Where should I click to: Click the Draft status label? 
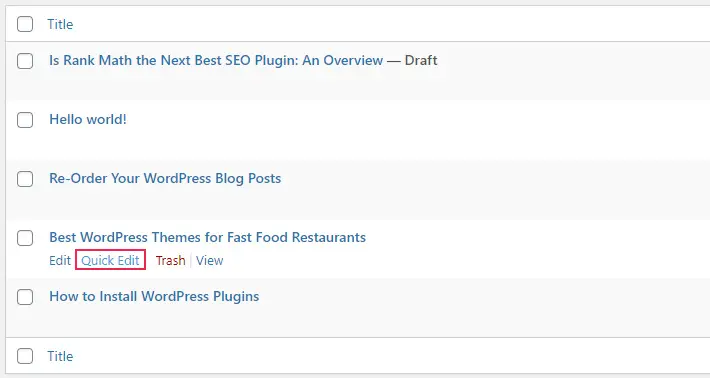(421, 60)
